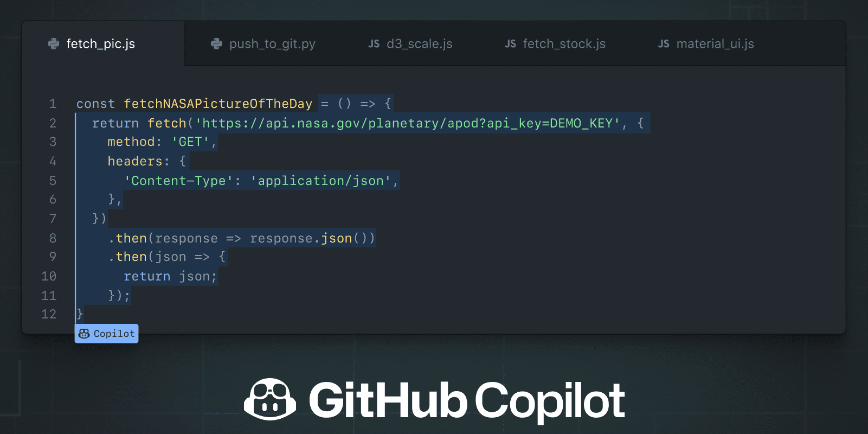Place cursor at end of line 10
This screenshot has height=434, width=868.
pyautogui.click(x=217, y=276)
